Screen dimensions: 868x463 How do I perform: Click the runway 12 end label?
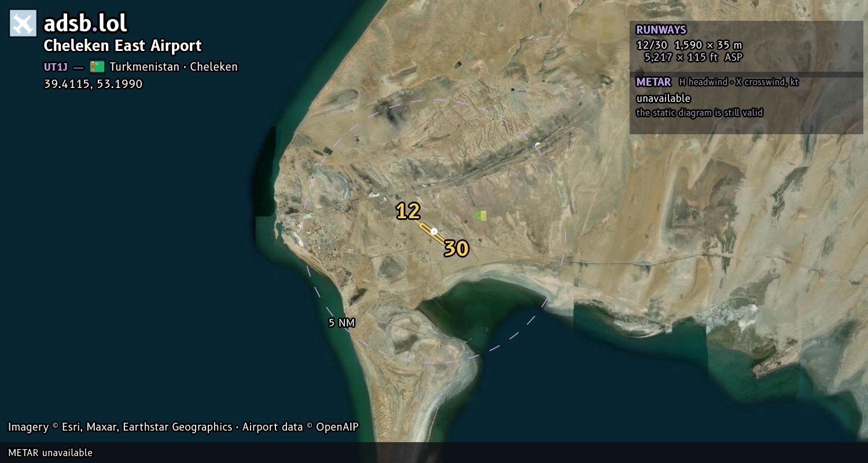click(408, 211)
